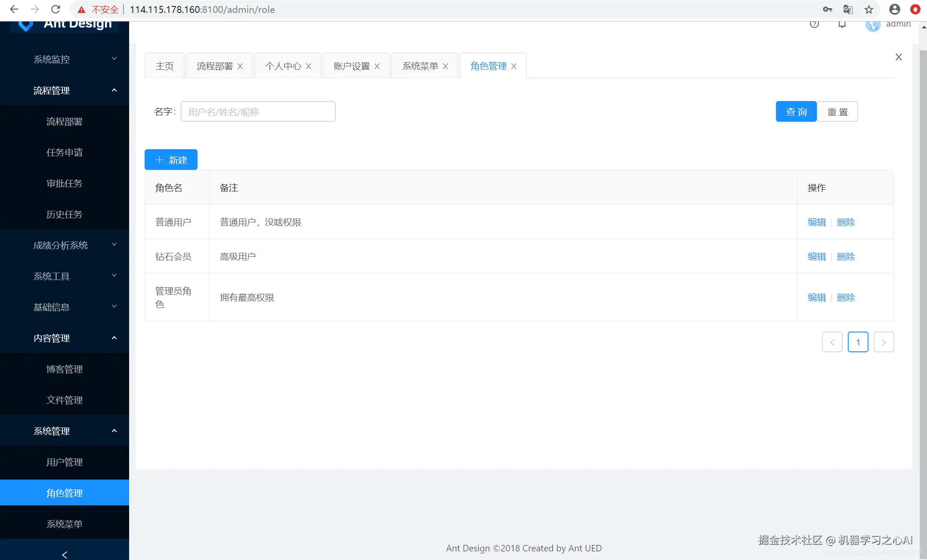This screenshot has width=927, height=560.
Task: Click the help question mark icon
Action: (x=814, y=24)
